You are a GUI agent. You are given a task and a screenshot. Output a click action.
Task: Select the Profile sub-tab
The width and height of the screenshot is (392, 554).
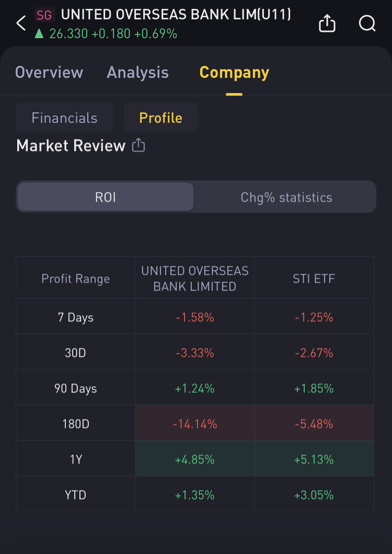160,118
